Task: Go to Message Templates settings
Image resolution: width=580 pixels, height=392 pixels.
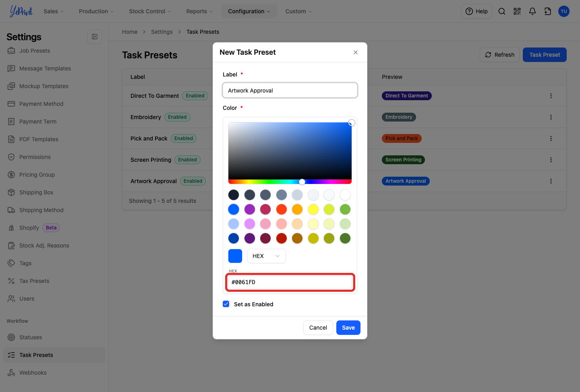Action: click(x=54, y=68)
